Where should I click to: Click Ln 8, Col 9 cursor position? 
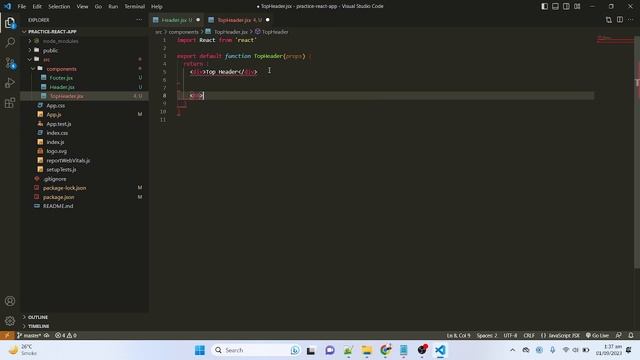(x=458, y=335)
